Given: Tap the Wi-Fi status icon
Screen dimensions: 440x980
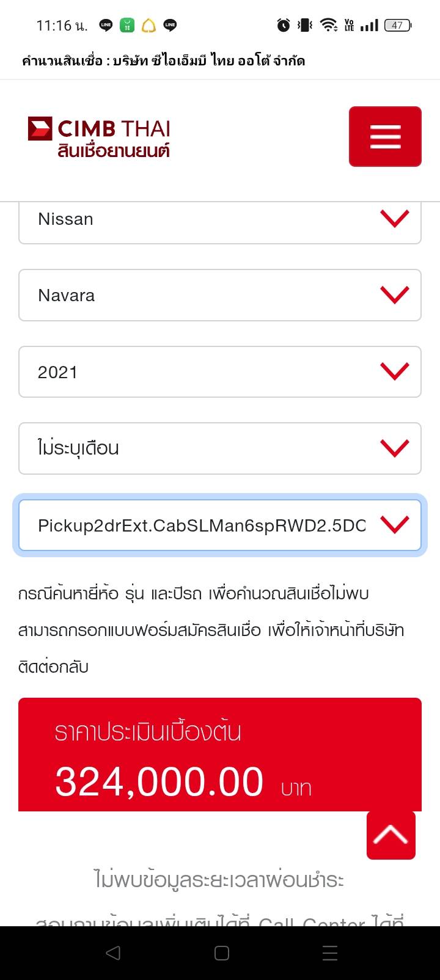Looking at the screenshot, I should (328, 25).
